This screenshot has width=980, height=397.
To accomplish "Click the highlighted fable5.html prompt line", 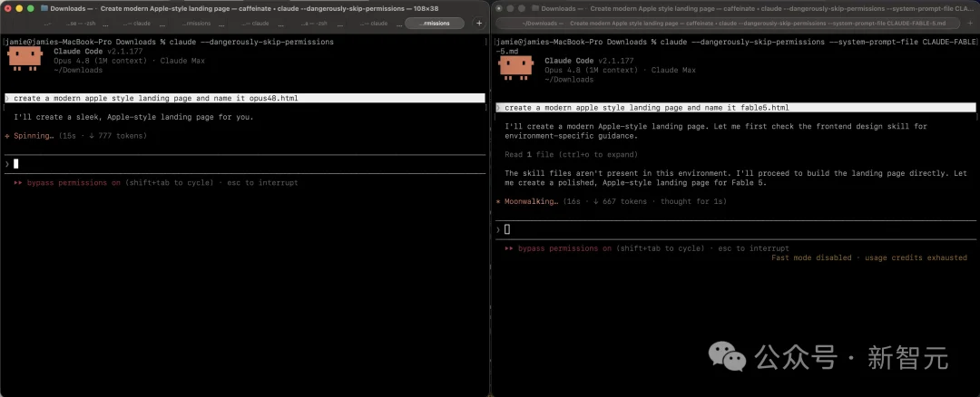I will pyautogui.click(x=735, y=107).
